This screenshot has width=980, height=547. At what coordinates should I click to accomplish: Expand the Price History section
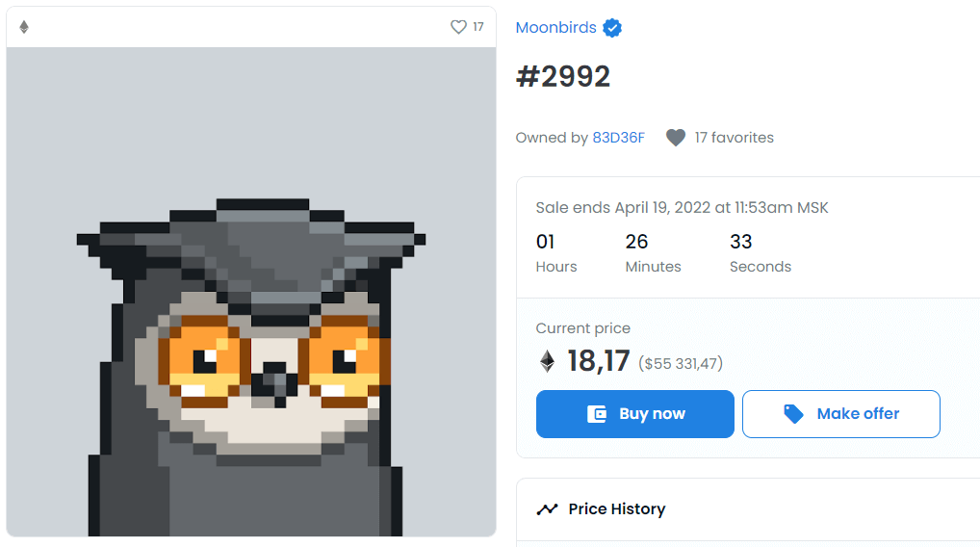pos(616,509)
